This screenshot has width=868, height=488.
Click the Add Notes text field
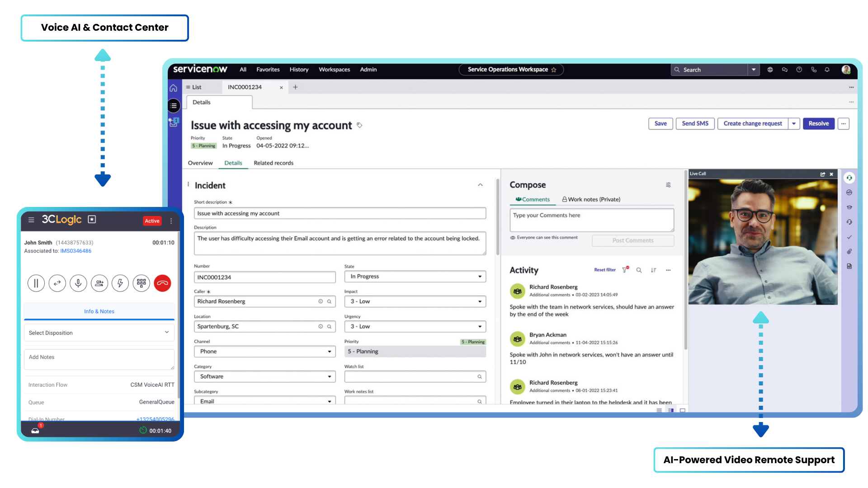pyautogui.click(x=99, y=359)
